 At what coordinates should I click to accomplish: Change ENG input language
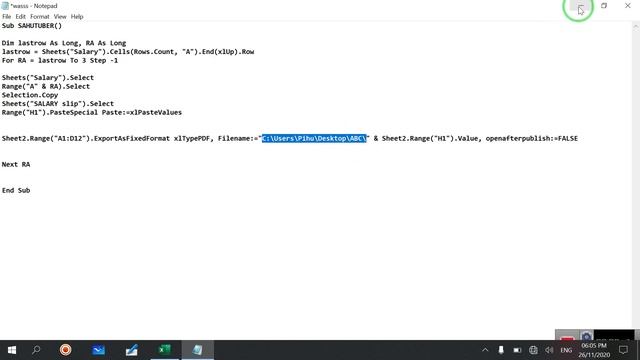(x=566, y=350)
